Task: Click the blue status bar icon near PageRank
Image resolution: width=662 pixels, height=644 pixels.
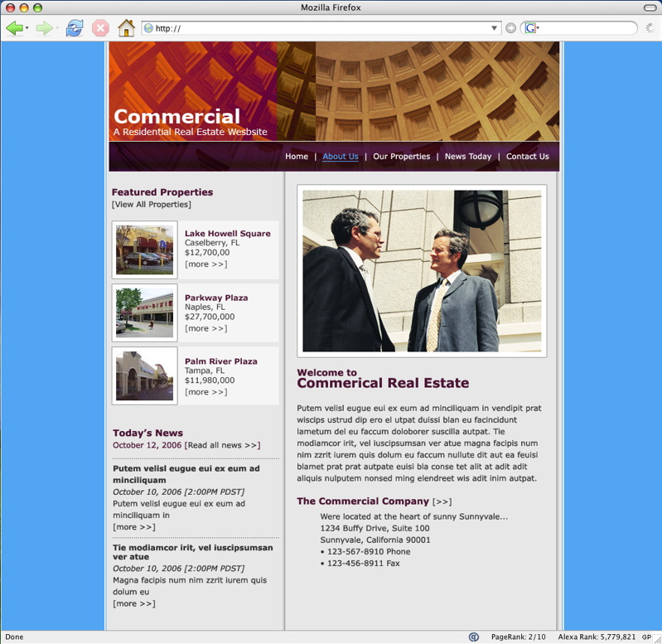Action: (x=474, y=637)
